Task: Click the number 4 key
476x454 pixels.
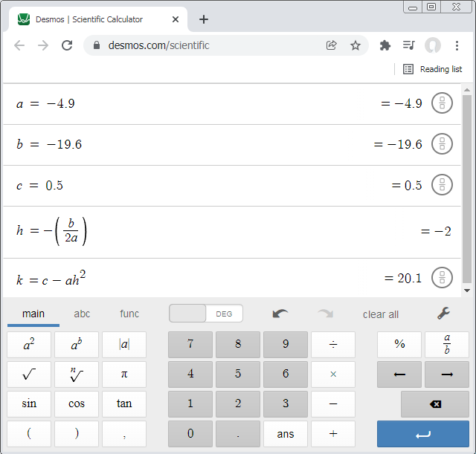Action: [x=190, y=374]
